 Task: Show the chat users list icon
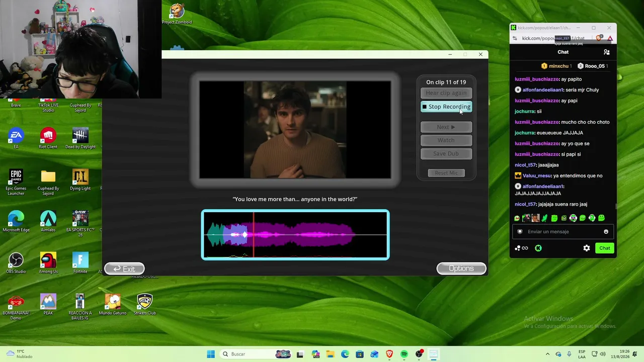click(x=607, y=52)
